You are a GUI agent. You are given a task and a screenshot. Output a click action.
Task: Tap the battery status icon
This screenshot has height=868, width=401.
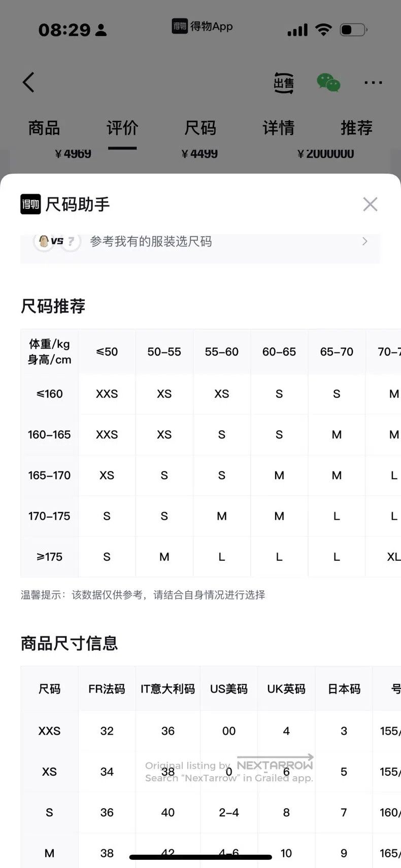click(353, 29)
